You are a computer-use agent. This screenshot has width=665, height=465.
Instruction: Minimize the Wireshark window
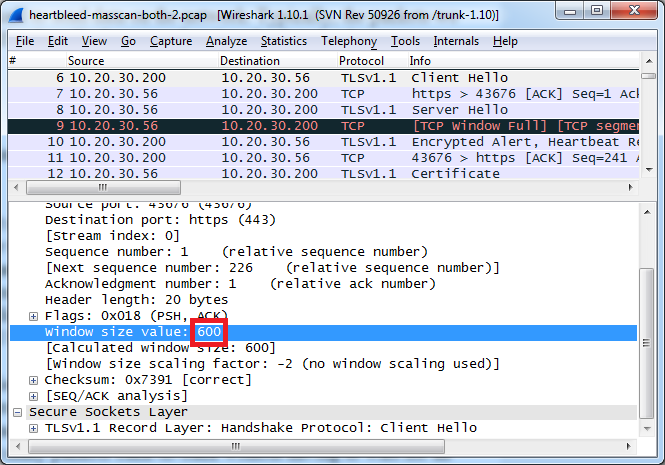click(x=570, y=11)
